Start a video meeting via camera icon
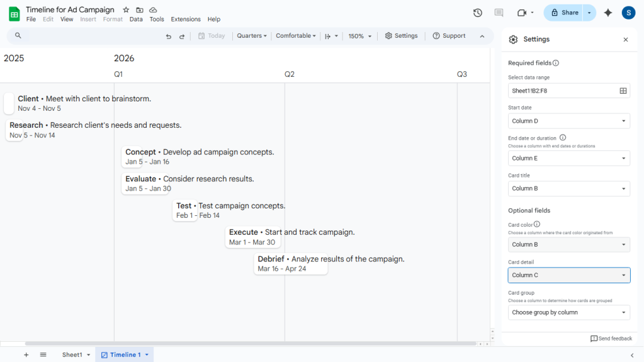This screenshot has height=362, width=644. 522,13
